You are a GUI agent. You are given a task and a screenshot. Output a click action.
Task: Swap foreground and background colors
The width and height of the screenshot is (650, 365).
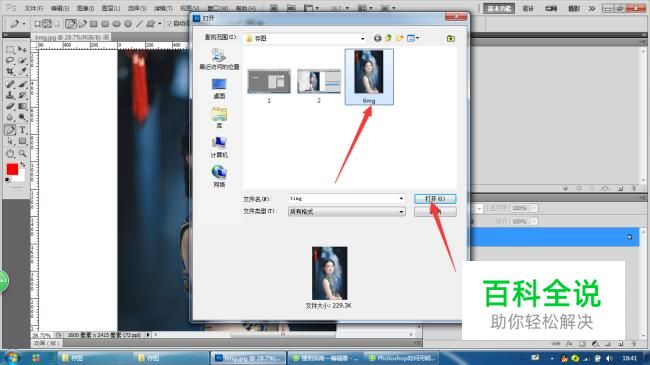pyautogui.click(x=23, y=165)
